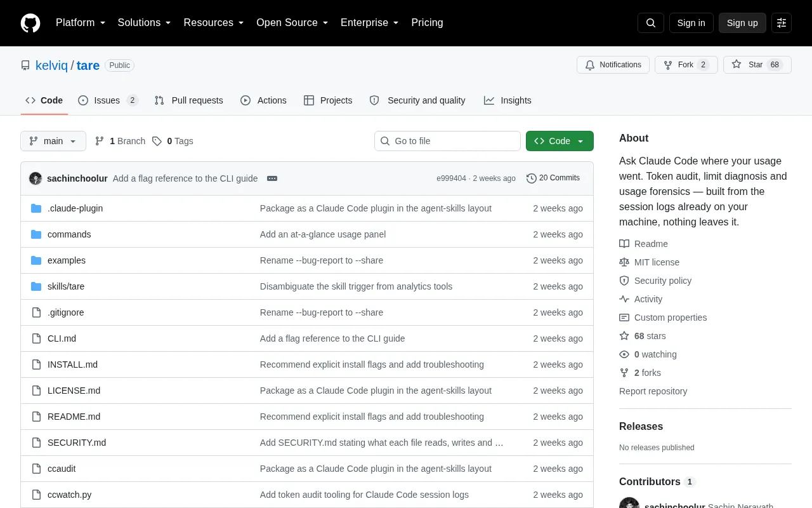Click the Notifications bell button
Viewport: 812px width, 508px height.
613,65
